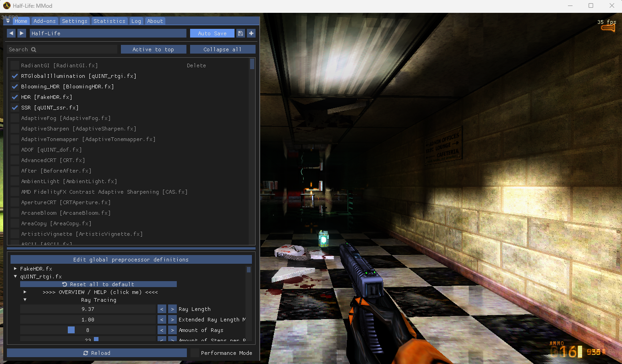Turn on the AdaptiveTonemapper checkbox
This screenshot has width=622, height=364.
click(15, 139)
